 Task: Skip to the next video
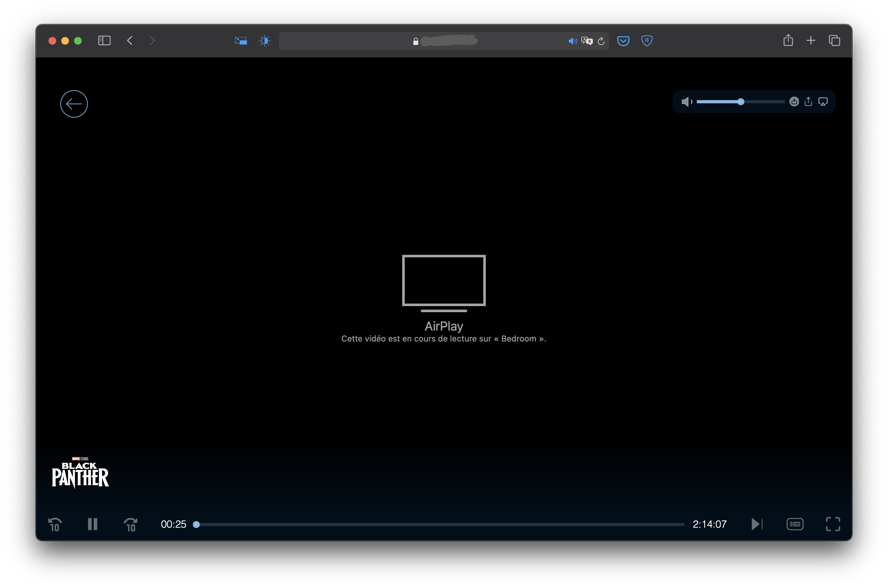[x=756, y=524]
